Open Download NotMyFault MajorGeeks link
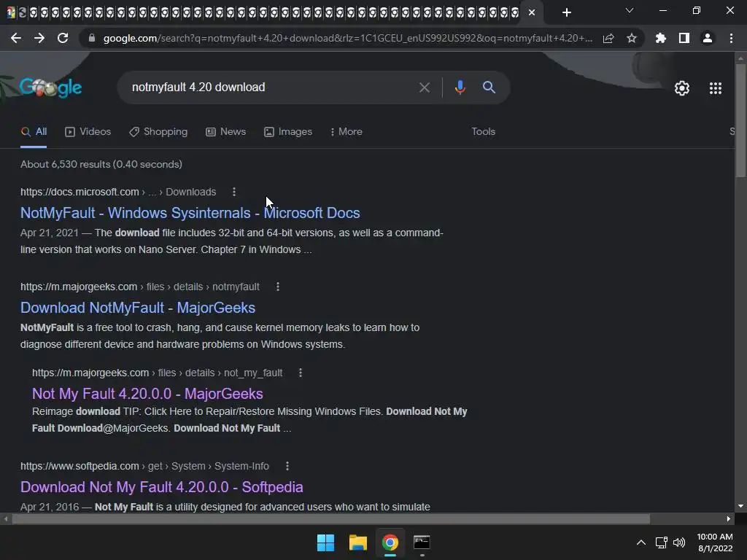 coord(138,308)
